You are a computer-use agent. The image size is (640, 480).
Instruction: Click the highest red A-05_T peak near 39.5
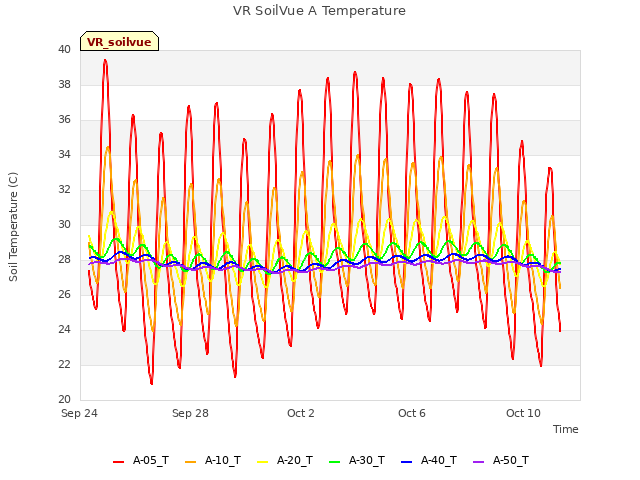click(105, 60)
